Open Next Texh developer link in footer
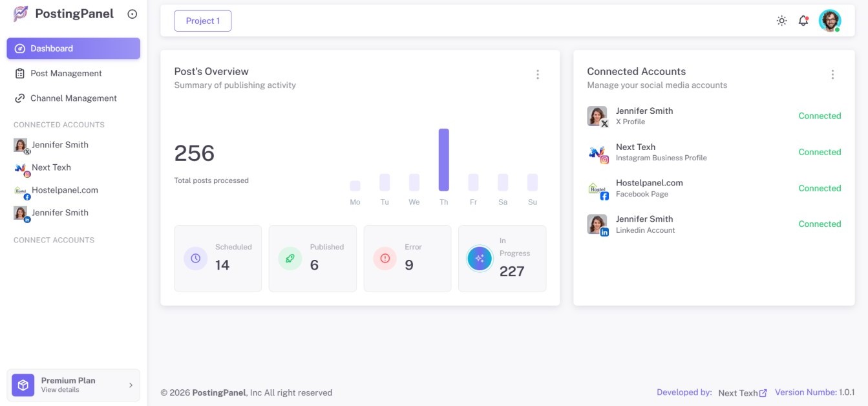The height and width of the screenshot is (406, 868). (x=738, y=392)
